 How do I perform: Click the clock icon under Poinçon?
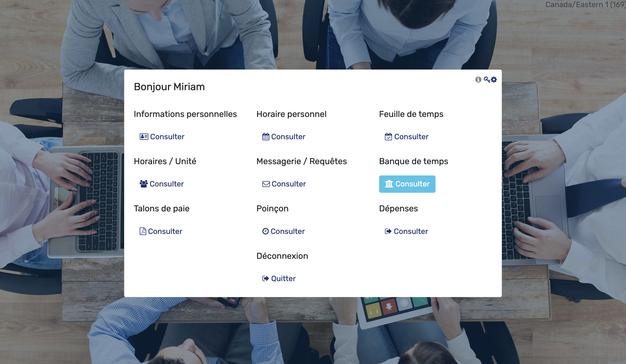click(x=266, y=231)
